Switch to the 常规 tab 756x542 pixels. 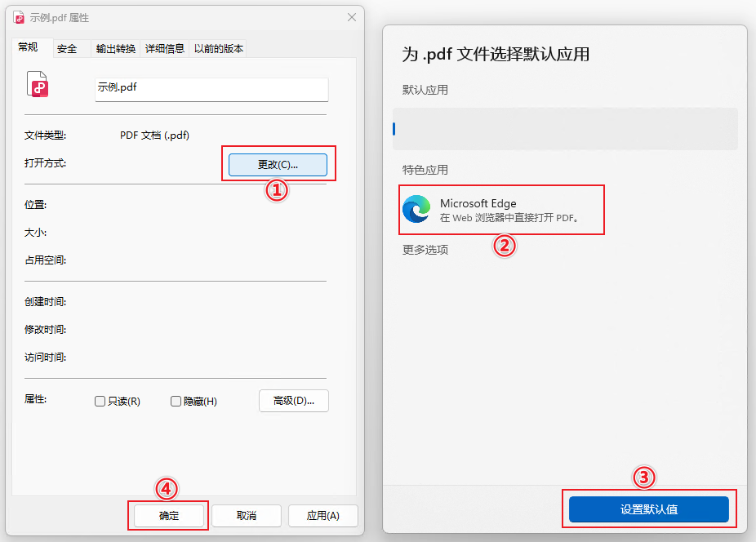29,48
